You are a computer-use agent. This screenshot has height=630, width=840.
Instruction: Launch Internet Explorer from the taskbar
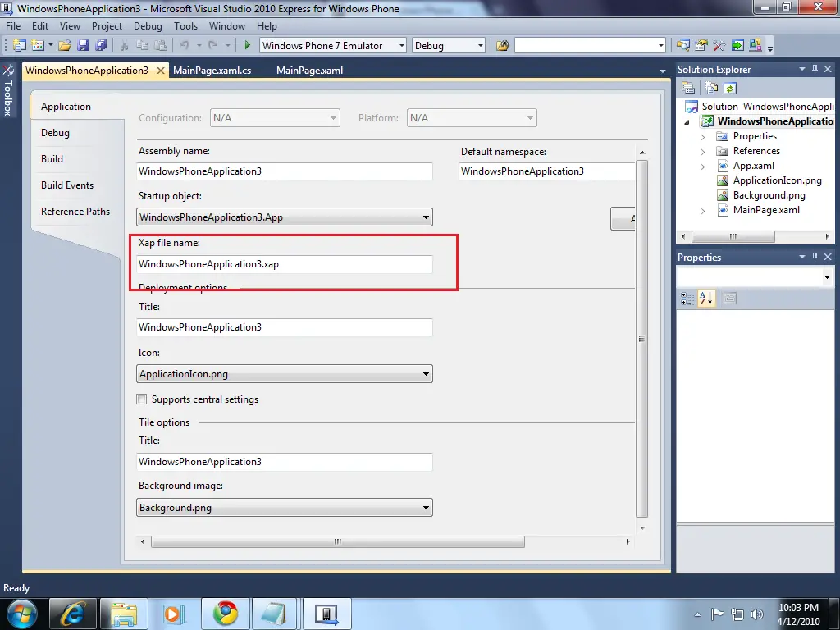point(73,614)
